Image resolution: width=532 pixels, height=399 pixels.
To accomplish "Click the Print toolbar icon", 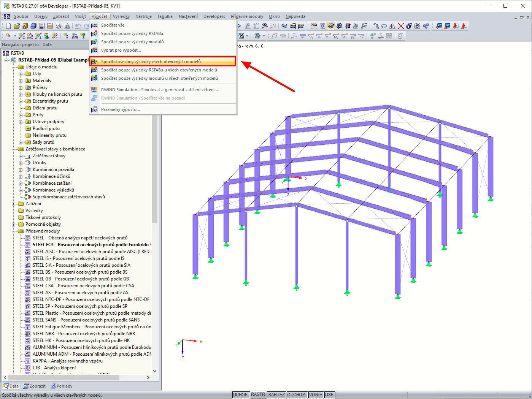I will click(x=59, y=26).
